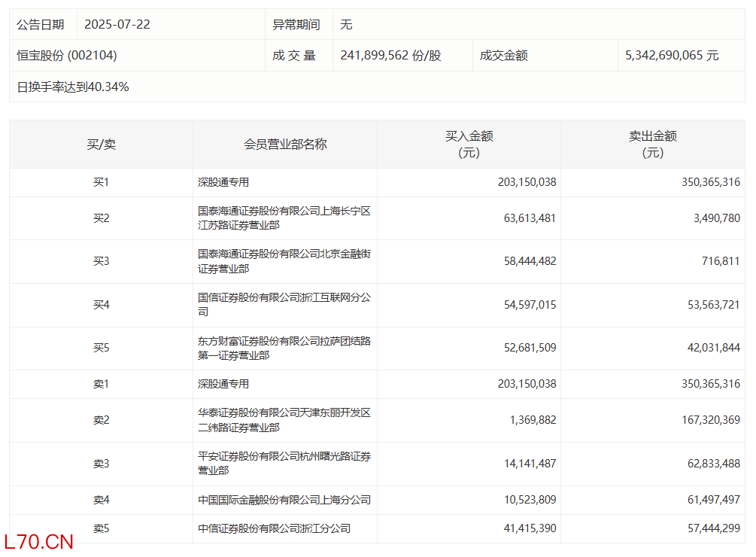The width and height of the screenshot is (756, 557).
Task: Open 中国国际金融上海分公司 entry
Action: pos(284,500)
